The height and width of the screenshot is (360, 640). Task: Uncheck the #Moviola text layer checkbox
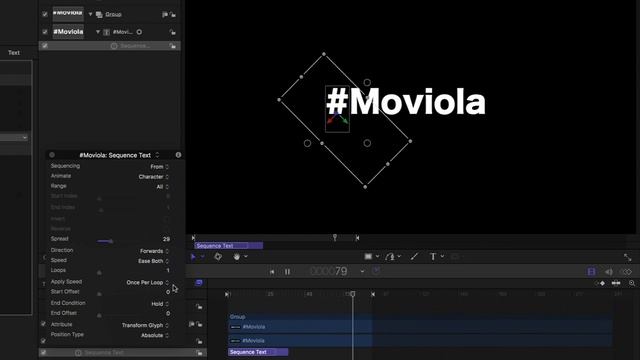45,32
